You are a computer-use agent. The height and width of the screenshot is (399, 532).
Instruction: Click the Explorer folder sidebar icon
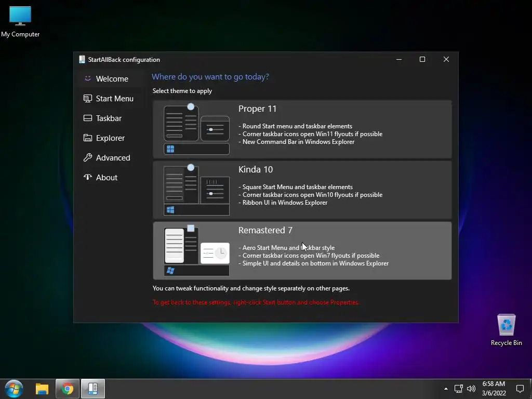[x=87, y=138]
